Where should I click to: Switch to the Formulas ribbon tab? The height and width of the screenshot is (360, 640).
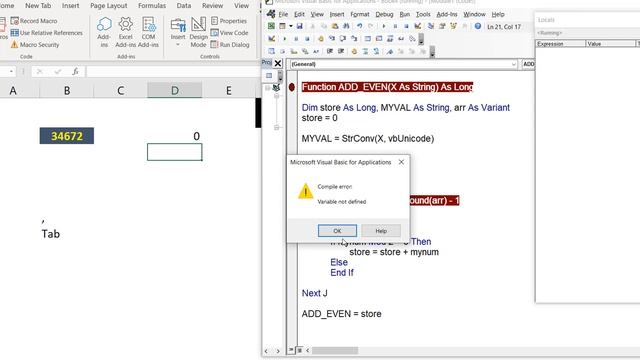pos(152,6)
